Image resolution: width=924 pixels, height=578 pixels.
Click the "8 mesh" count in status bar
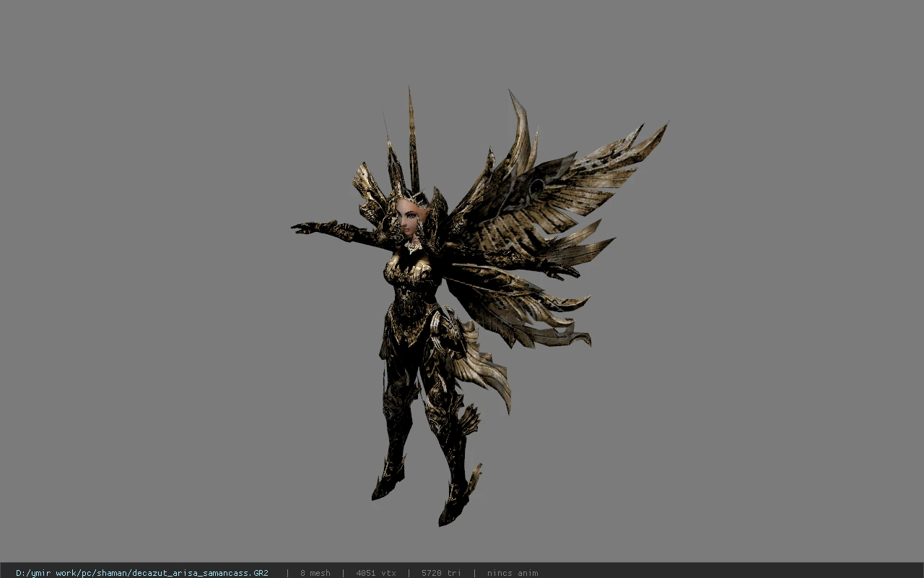click(x=315, y=573)
